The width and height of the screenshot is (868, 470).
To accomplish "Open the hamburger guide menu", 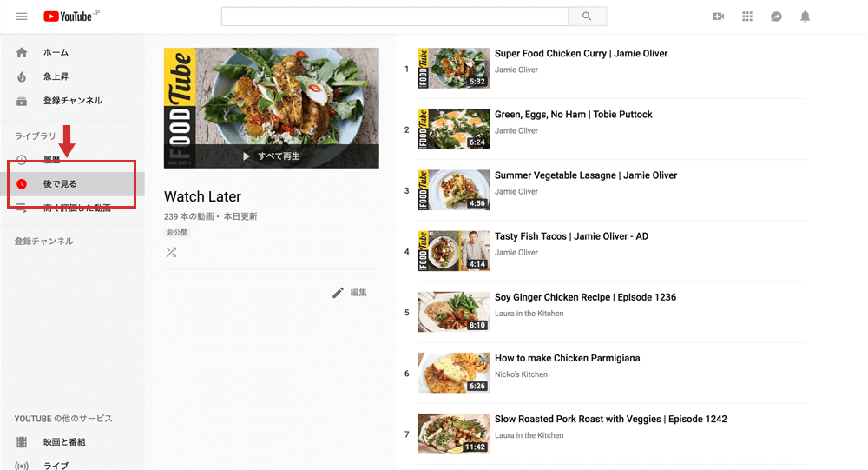I will [x=22, y=17].
